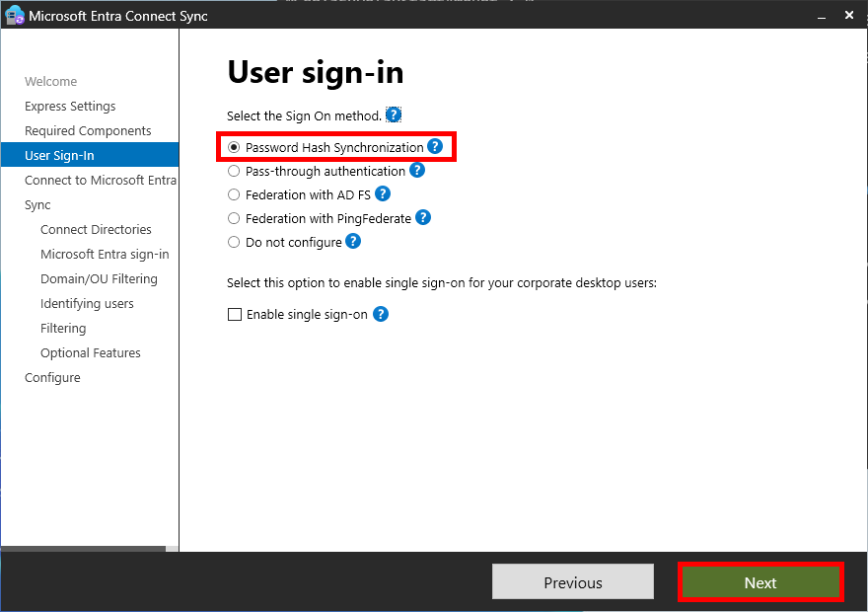Open help for Pass-through authentication
The width and height of the screenshot is (868, 612).
pyautogui.click(x=416, y=170)
